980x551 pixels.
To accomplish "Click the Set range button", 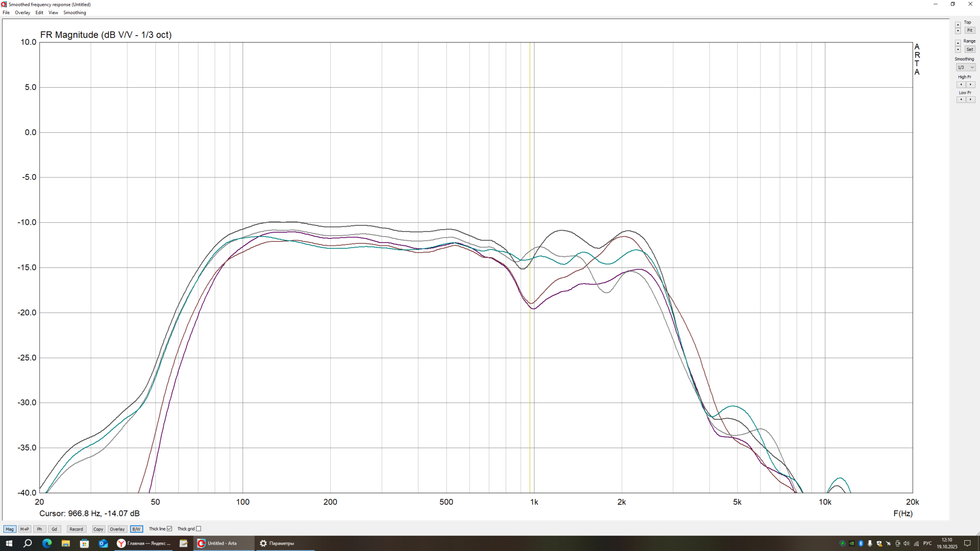I will (970, 49).
